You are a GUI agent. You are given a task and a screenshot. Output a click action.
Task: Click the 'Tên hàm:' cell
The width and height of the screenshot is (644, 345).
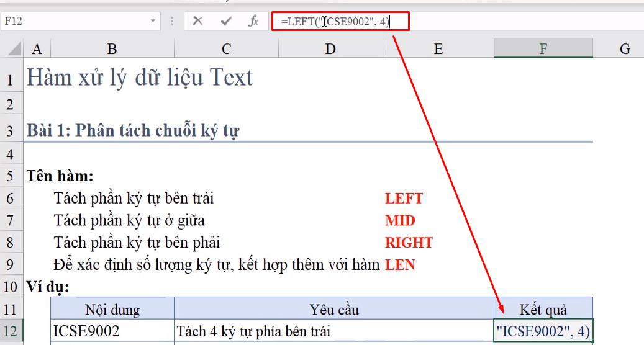pos(60,176)
